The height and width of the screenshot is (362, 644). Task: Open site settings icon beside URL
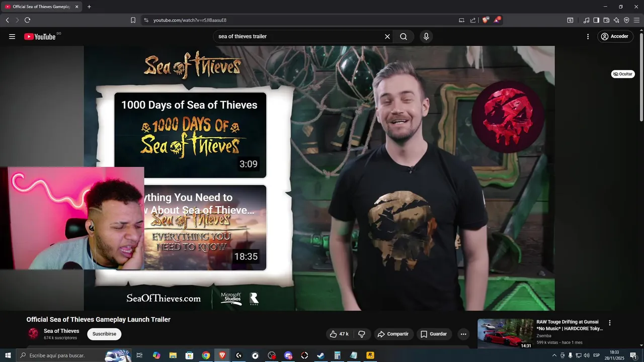tap(146, 20)
